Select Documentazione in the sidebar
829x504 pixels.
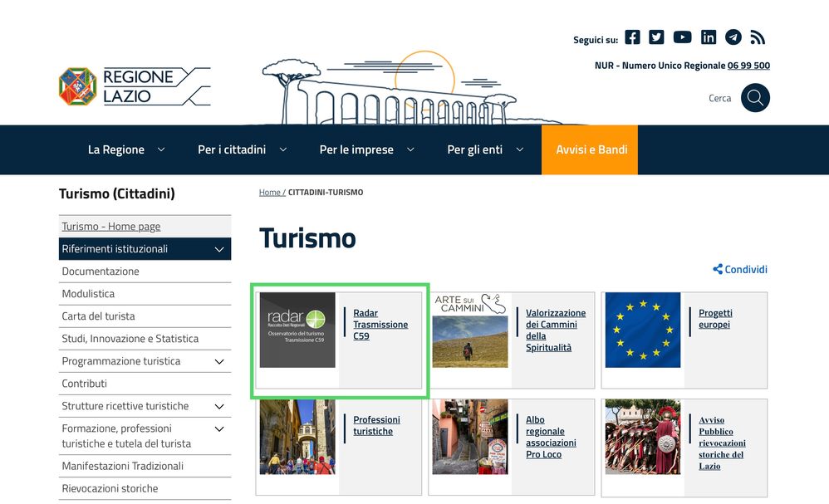101,272
